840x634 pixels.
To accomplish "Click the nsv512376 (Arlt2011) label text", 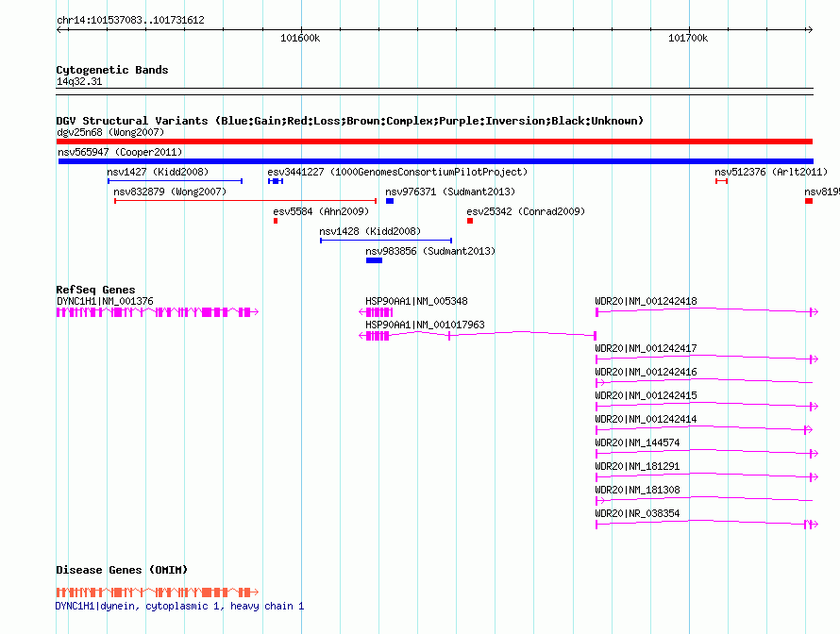I will 771,172.
